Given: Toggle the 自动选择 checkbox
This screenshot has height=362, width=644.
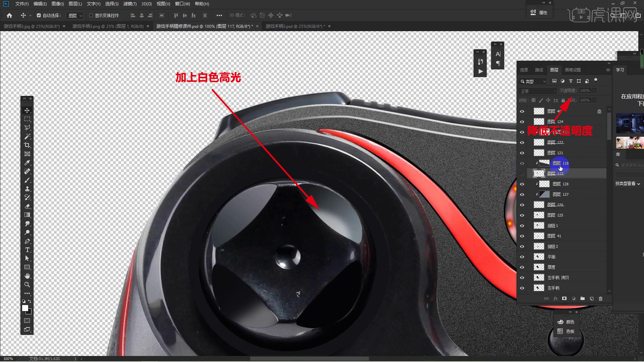Looking at the screenshot, I should 39,15.
